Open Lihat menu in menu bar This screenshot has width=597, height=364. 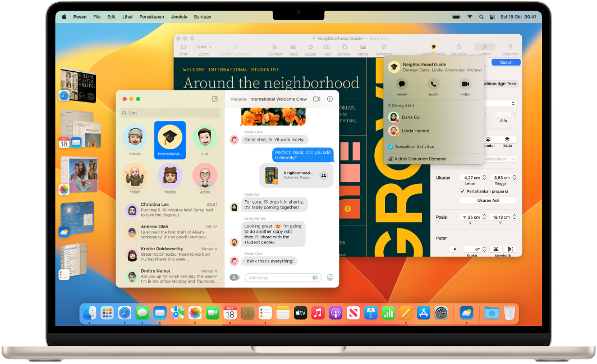coord(127,17)
